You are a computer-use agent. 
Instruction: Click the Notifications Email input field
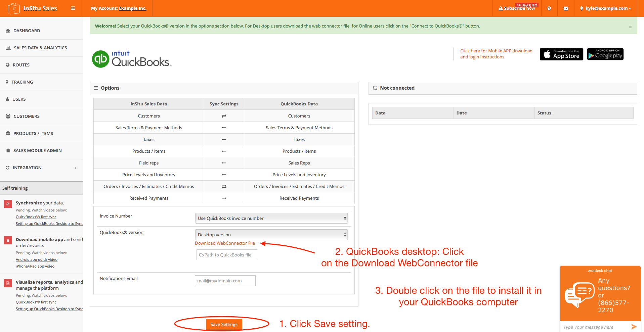point(225,281)
